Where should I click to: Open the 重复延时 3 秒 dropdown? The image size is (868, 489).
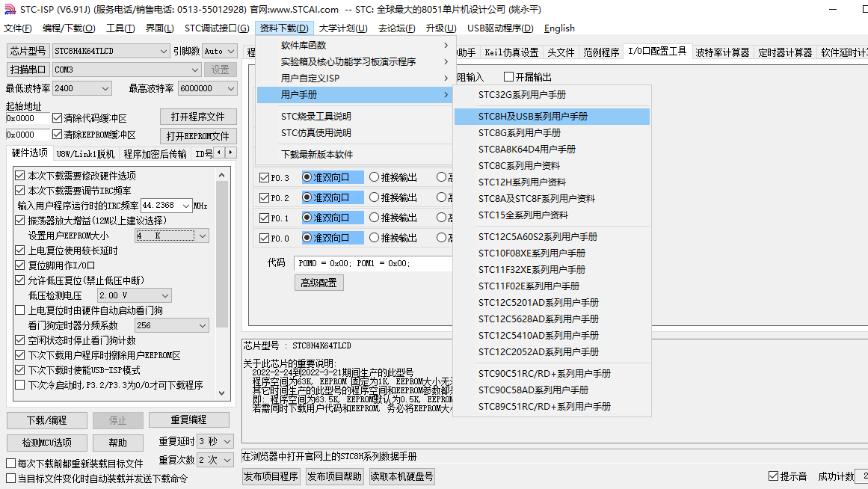click(x=215, y=441)
